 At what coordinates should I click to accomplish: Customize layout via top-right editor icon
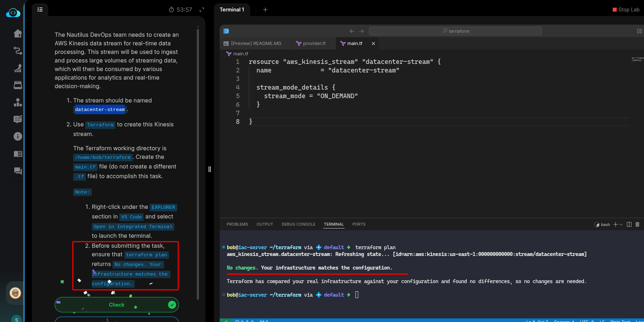tap(639, 31)
